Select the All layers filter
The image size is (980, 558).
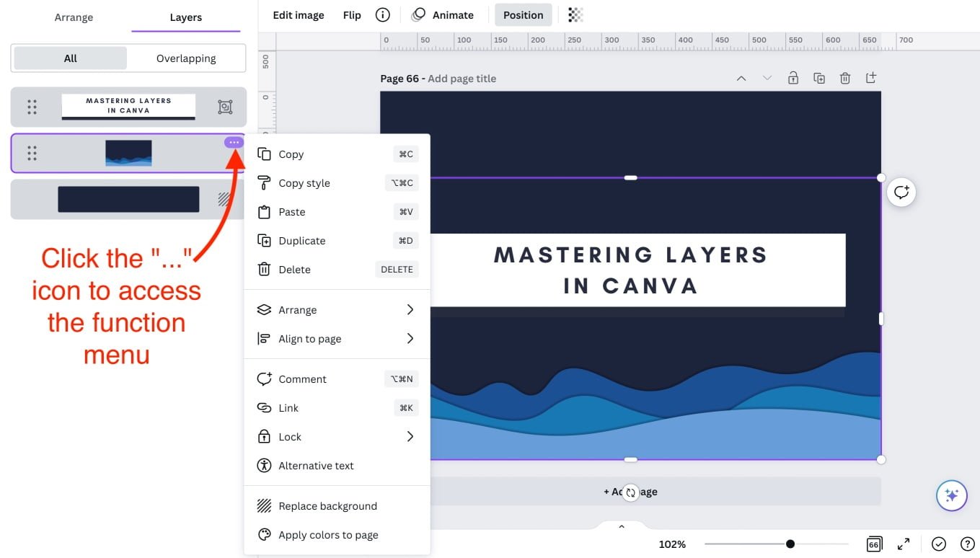point(70,58)
